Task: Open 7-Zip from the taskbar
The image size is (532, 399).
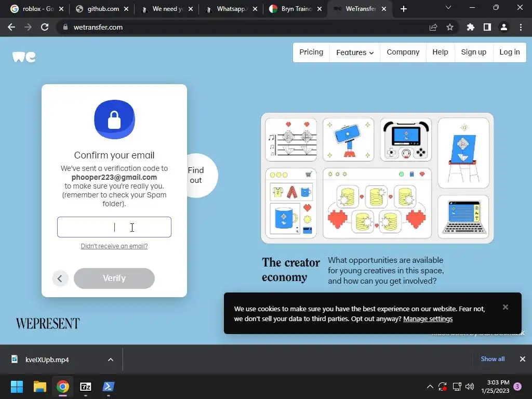Action: pyautogui.click(x=86, y=387)
